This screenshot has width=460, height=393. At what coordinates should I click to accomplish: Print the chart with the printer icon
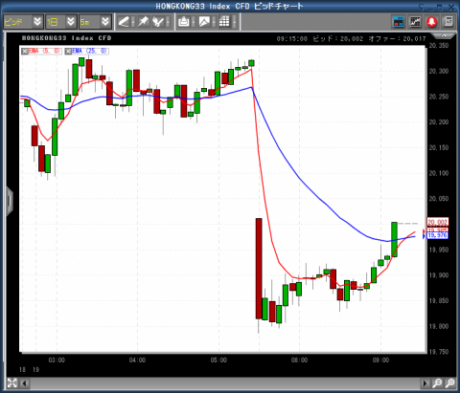(x=184, y=22)
